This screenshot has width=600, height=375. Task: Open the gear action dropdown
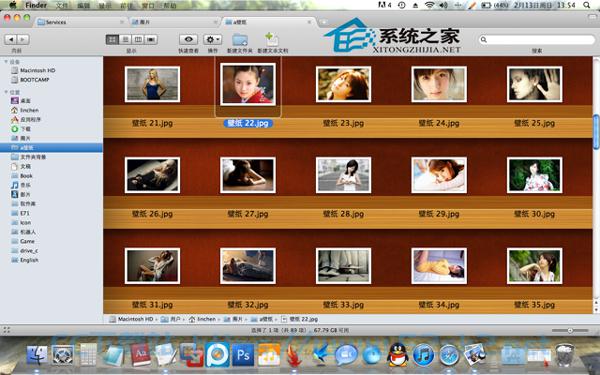coord(212,39)
